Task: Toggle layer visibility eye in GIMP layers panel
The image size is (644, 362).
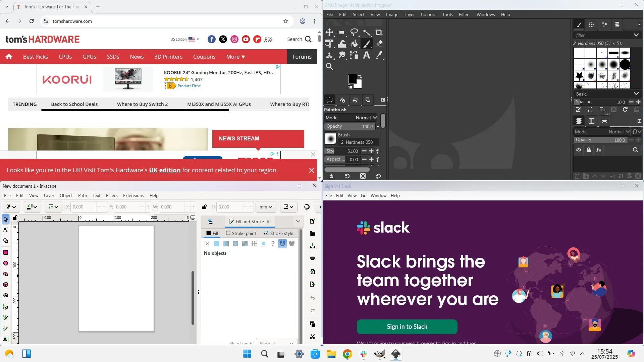Action: coord(579,150)
